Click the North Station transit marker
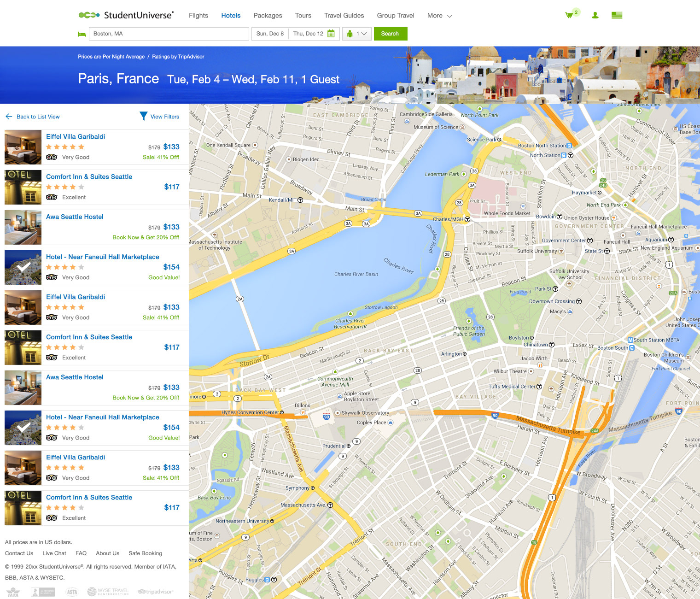This screenshot has width=700, height=599. coord(570,155)
